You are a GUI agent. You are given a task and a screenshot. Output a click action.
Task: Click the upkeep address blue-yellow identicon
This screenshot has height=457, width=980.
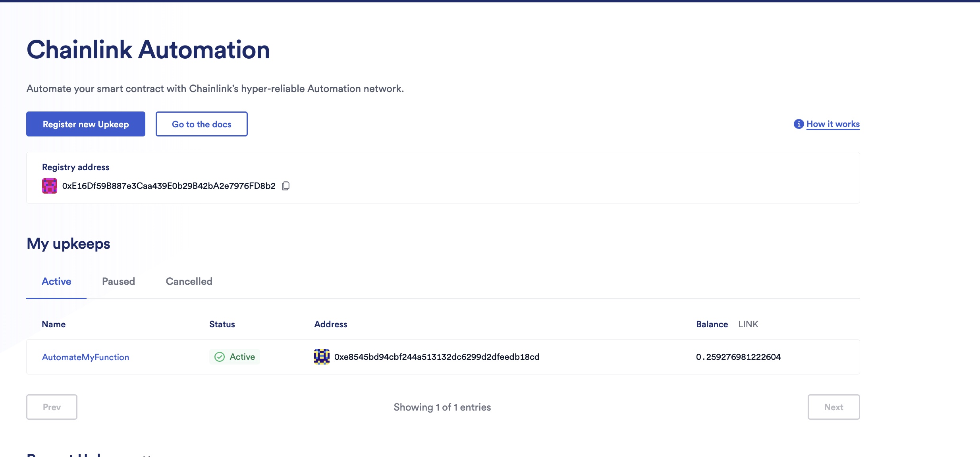pyautogui.click(x=322, y=357)
